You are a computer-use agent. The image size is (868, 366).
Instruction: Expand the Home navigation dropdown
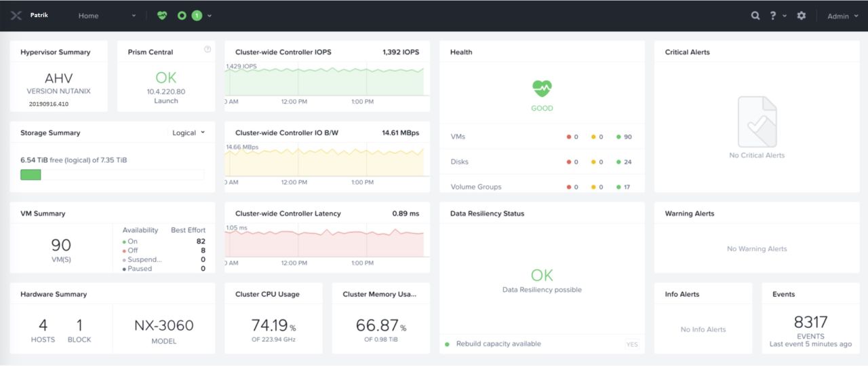[x=107, y=16]
